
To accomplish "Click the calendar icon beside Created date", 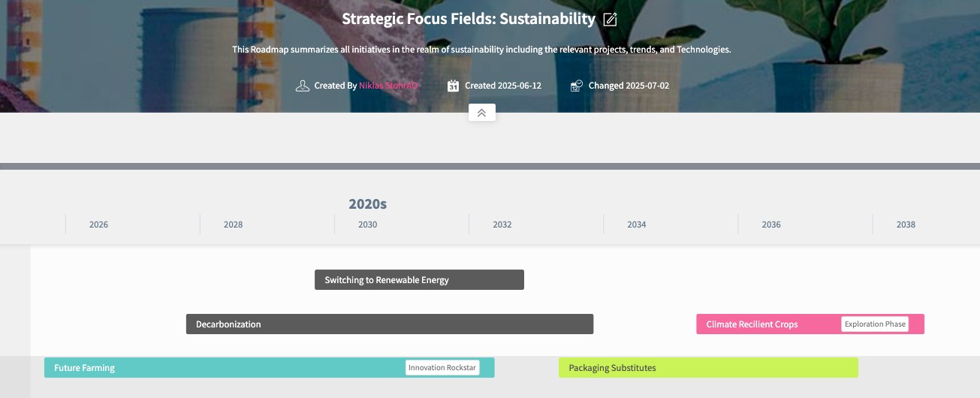I will tap(453, 86).
